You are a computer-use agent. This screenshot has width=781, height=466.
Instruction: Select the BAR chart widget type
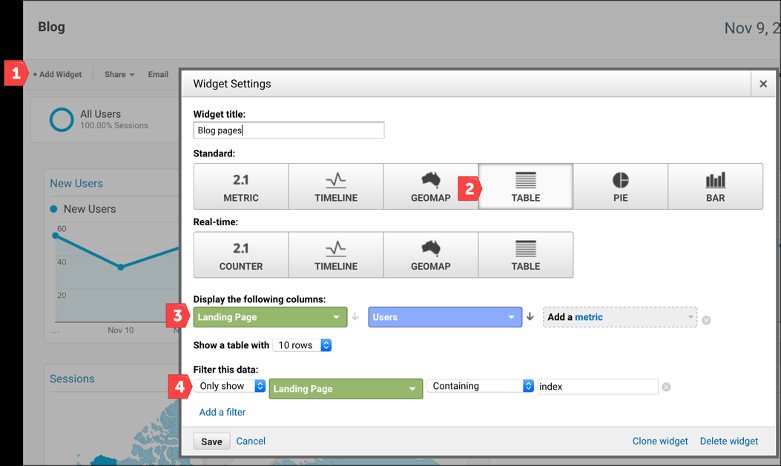(x=715, y=187)
